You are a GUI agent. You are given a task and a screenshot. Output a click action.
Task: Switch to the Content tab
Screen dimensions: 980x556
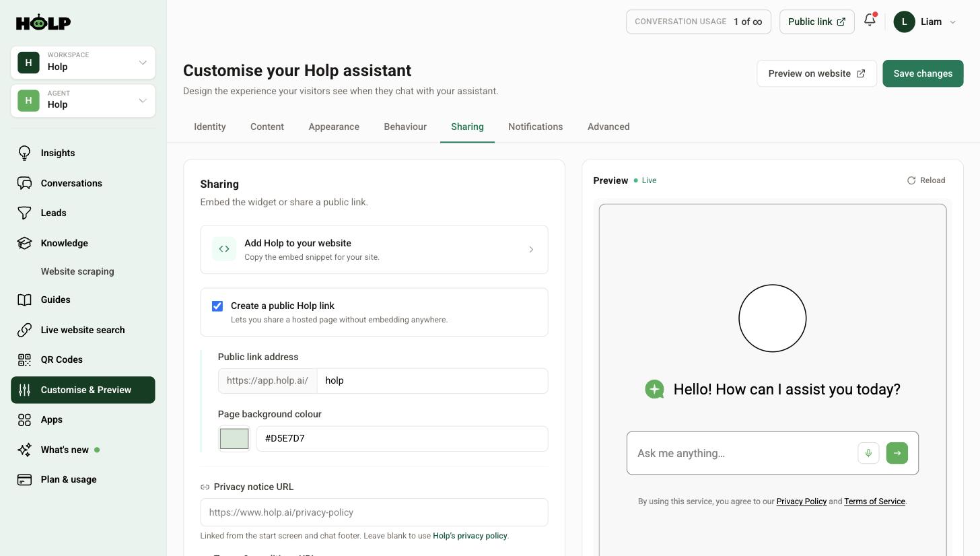(x=267, y=127)
